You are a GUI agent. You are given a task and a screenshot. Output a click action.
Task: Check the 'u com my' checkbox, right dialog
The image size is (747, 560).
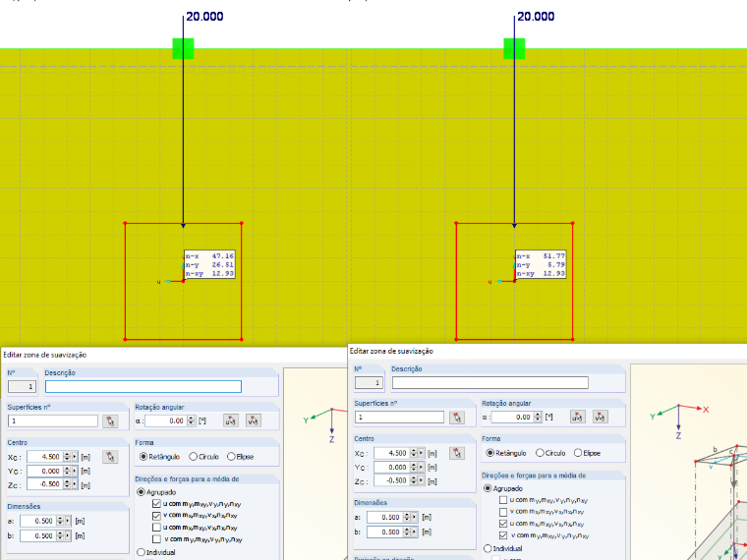[x=503, y=499]
